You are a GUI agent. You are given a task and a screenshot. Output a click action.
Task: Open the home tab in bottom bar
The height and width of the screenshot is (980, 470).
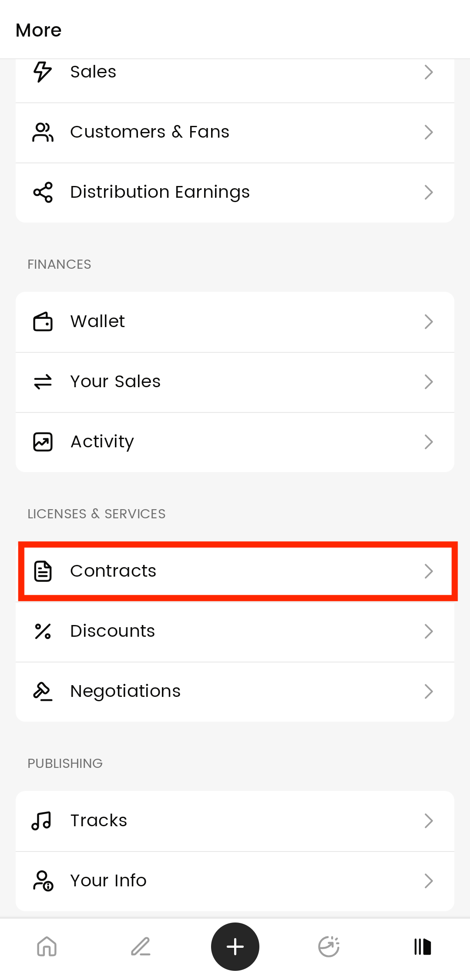(47, 946)
